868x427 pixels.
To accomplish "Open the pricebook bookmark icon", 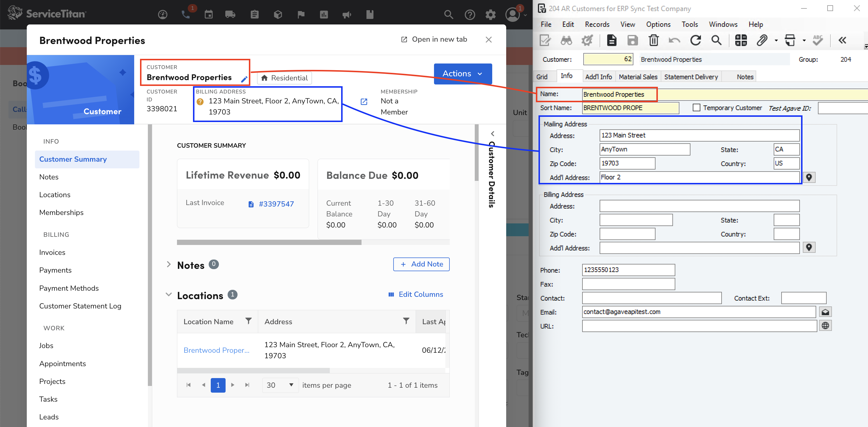I will 370,15.
